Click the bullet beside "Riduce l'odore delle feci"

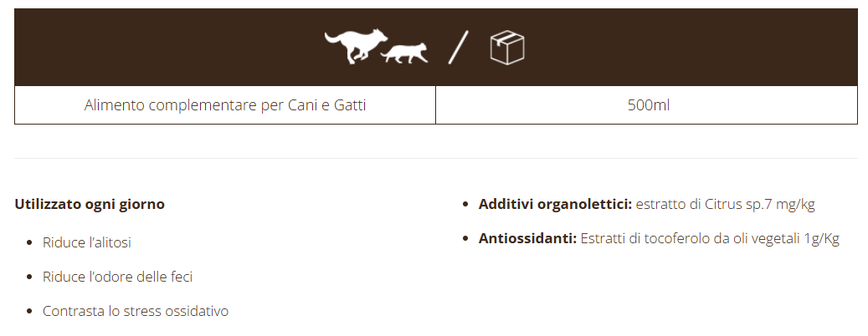(30, 277)
